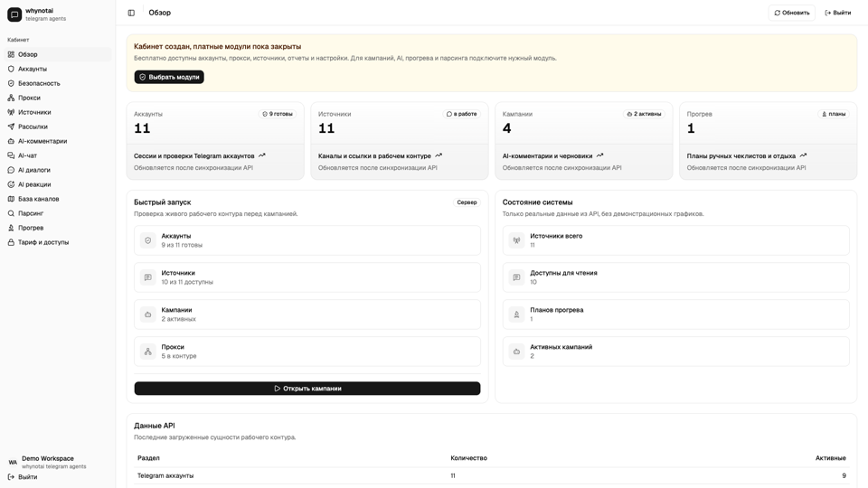The image size is (868, 488).
Task: Click '10 из 11 доступны' text
Action: (187, 282)
